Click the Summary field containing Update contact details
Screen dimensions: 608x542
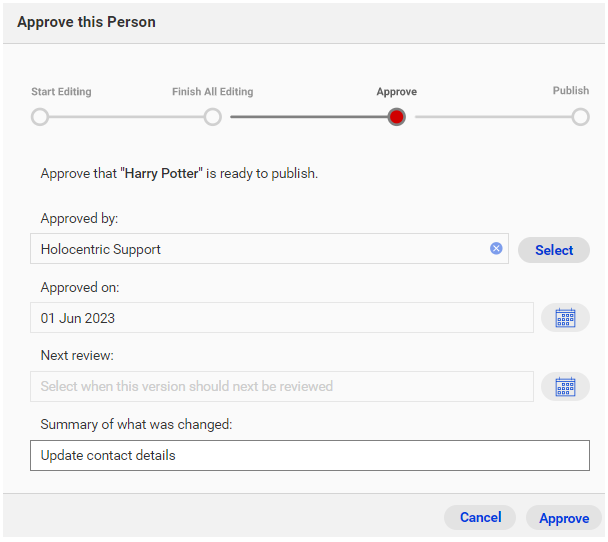click(310, 455)
